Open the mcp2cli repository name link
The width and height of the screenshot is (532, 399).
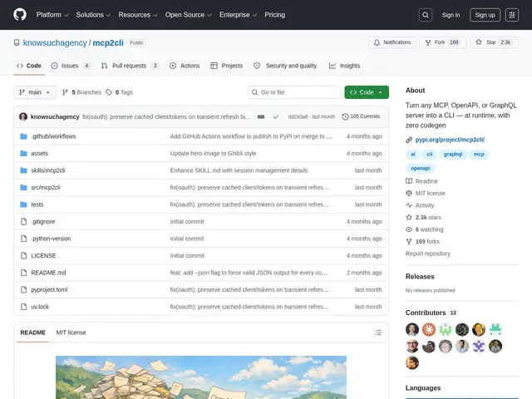[108, 42]
